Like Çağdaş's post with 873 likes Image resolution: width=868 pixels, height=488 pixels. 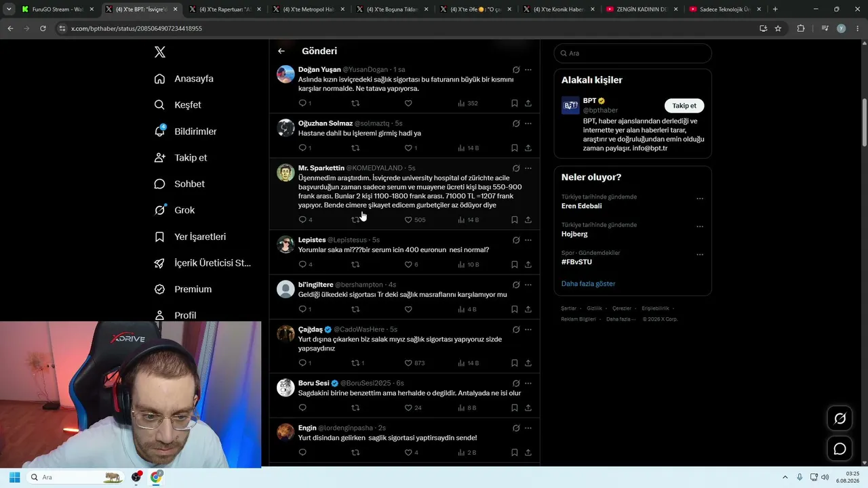click(408, 363)
